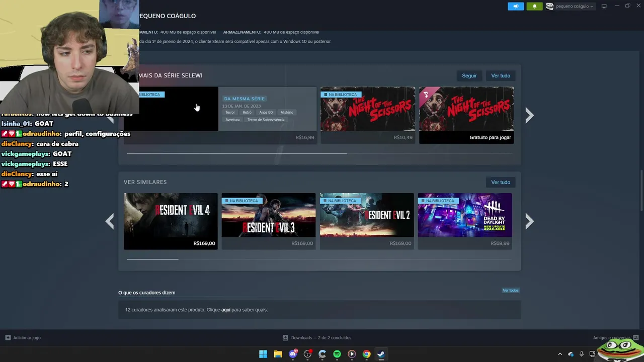Click the Steam taskbar icon

point(381,354)
